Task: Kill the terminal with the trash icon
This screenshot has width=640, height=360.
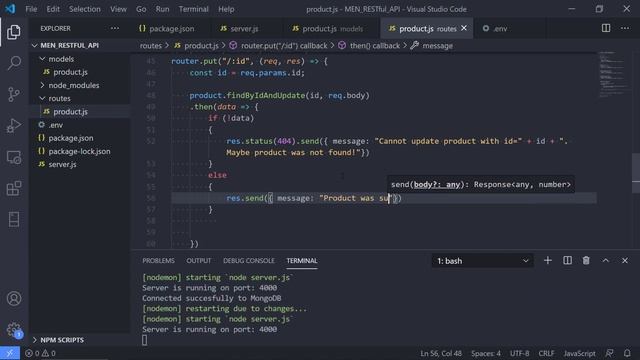Action: [586, 260]
